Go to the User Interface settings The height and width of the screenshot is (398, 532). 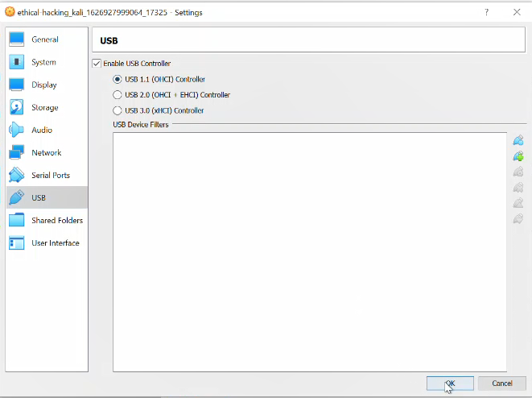pyautogui.click(x=47, y=243)
